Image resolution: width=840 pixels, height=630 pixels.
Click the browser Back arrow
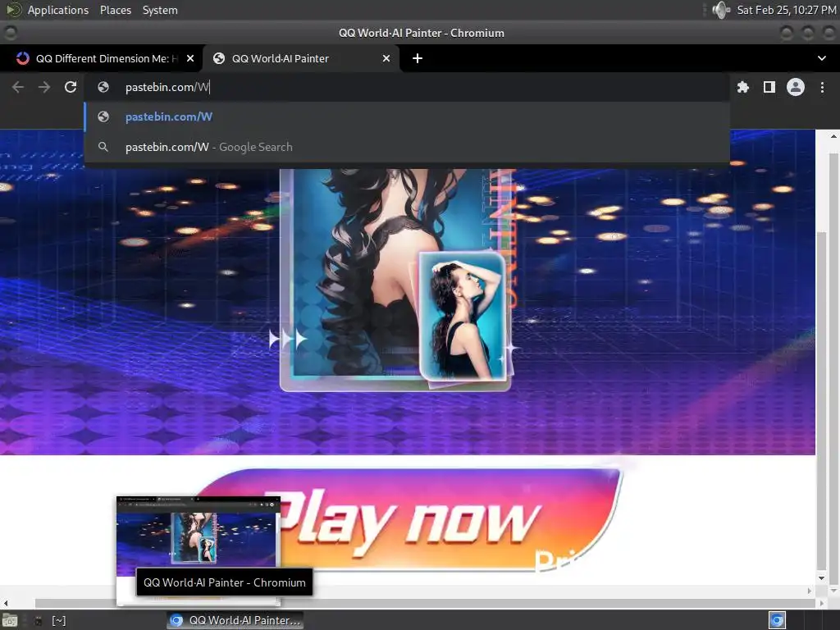18,87
